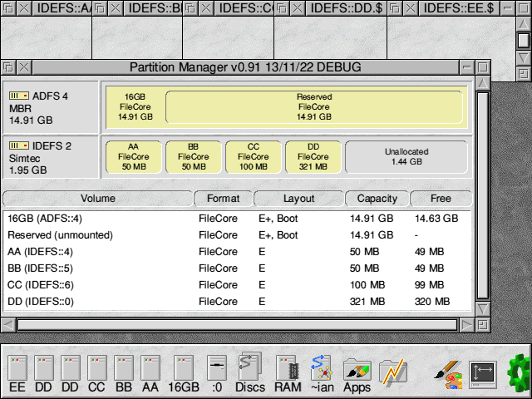Open the display manager monitor icon
The height and width of the screenshot is (399, 532).
[482, 375]
